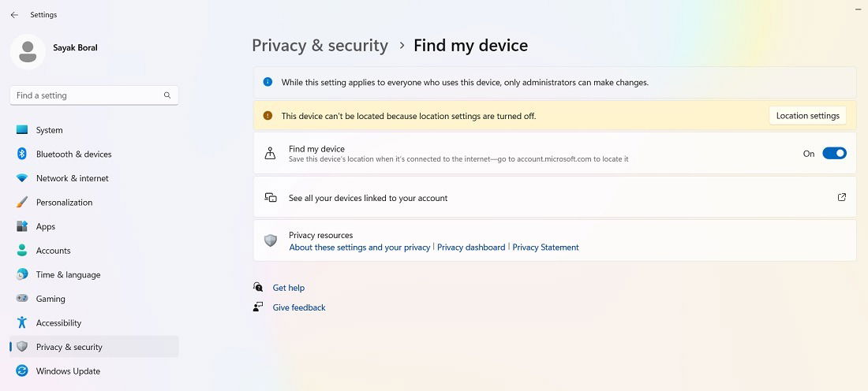
Task: Open the Privacy dashboard link
Action: click(471, 248)
